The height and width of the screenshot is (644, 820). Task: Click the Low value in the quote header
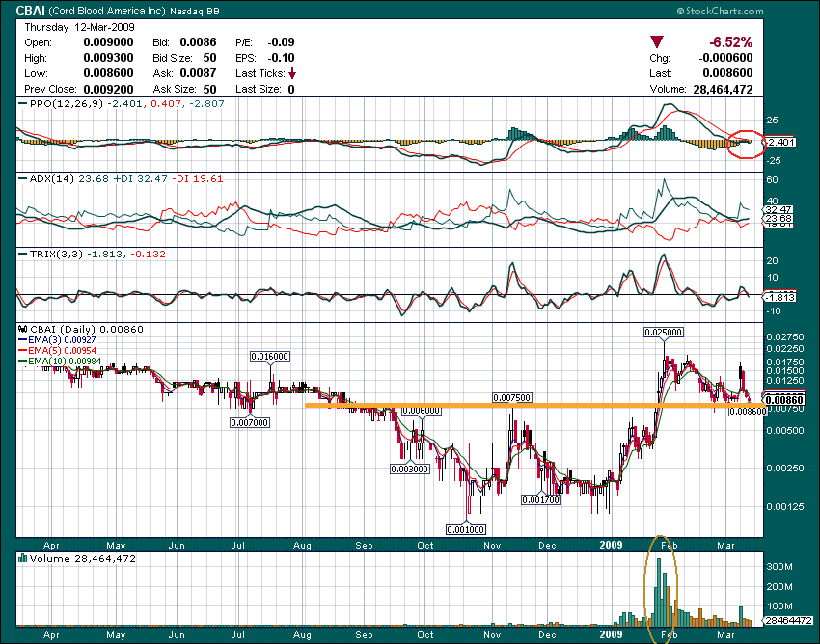[x=108, y=73]
